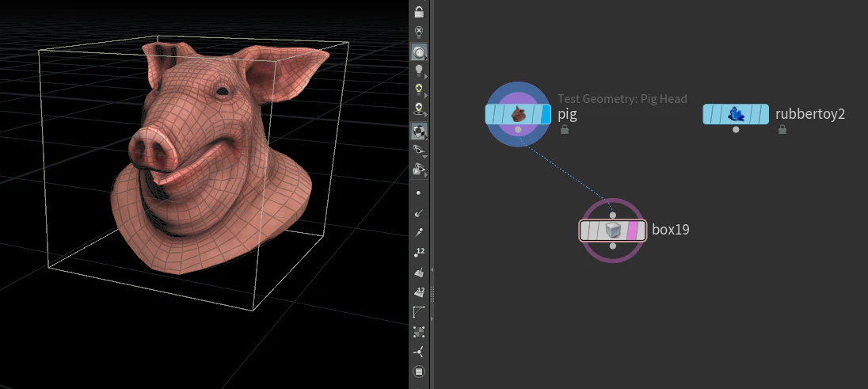Toggle the bypass flag on box19 node
This screenshot has height=389, width=868.
tap(586, 231)
